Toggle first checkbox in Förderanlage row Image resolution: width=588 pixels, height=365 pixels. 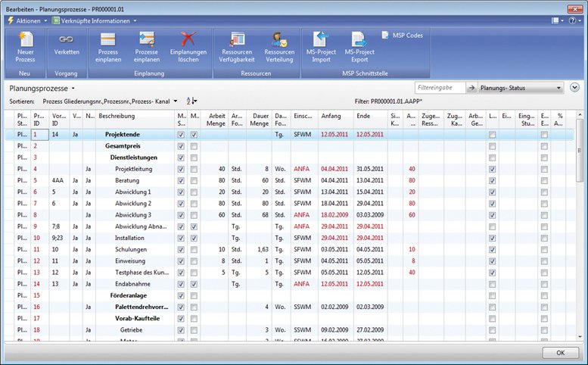181,295
